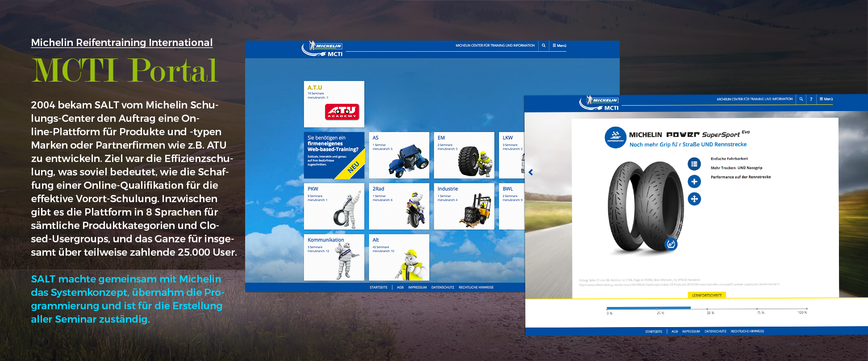Open the Kommunikation seminar tile
Viewport: 868px width, 361px height.
(334, 257)
